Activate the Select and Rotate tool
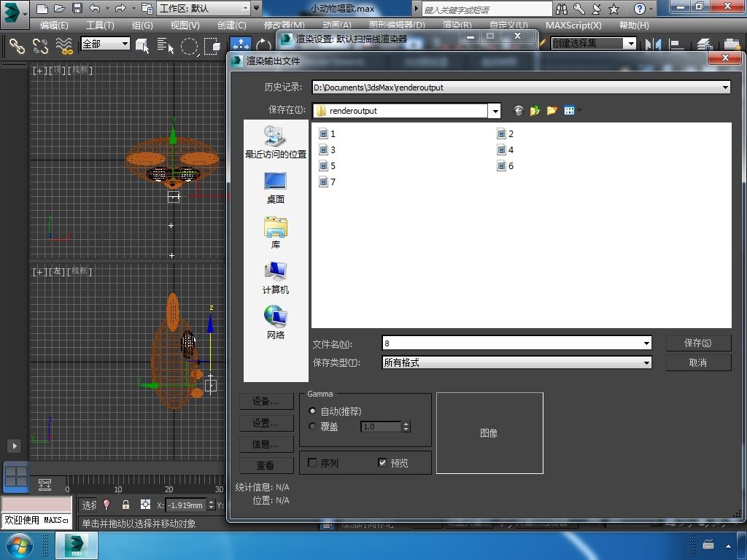 (263, 44)
